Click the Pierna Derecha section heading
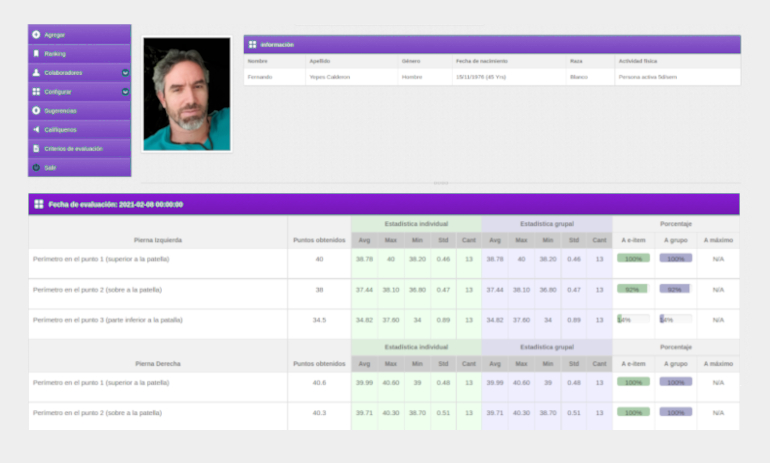Viewport: 770px width, 463px height. pyautogui.click(x=158, y=364)
